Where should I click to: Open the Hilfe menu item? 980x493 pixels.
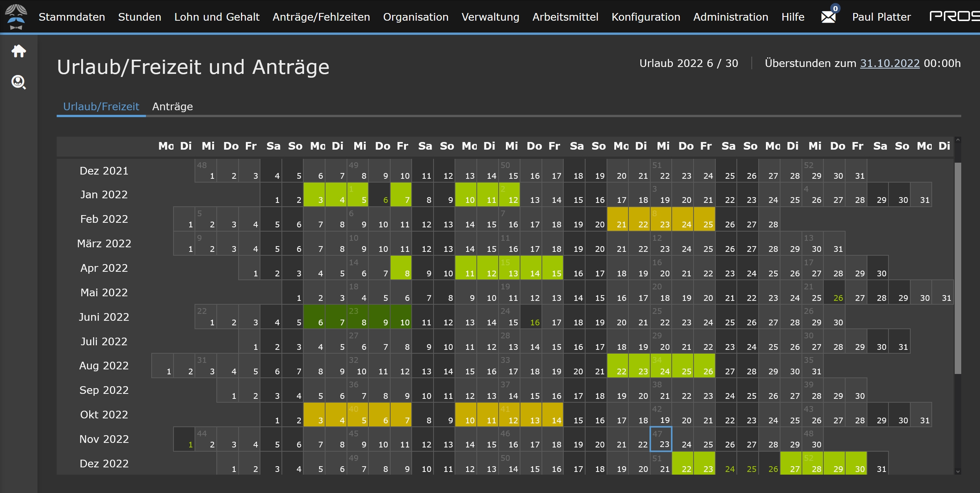coord(793,17)
